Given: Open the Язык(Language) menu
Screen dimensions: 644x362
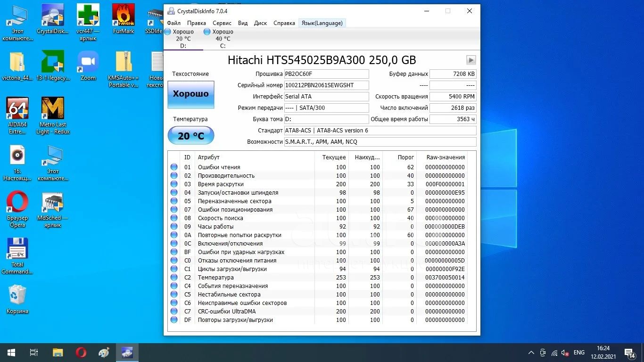Looking at the screenshot, I should 322,23.
